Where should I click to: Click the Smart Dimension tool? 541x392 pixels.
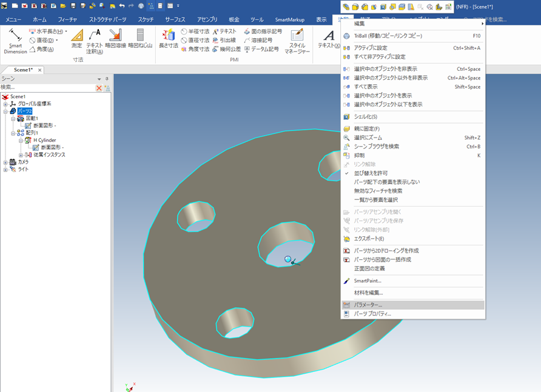[15, 41]
